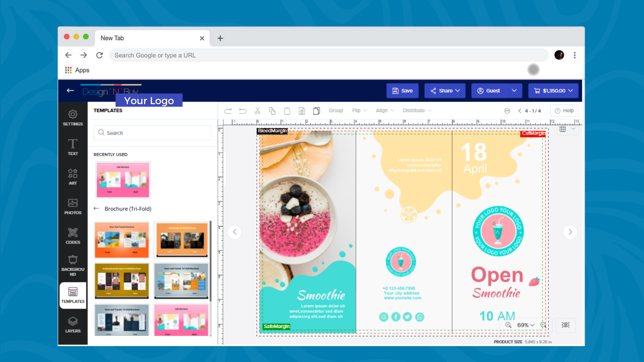Open a new browser tab
The image size is (644, 362).
220,38
